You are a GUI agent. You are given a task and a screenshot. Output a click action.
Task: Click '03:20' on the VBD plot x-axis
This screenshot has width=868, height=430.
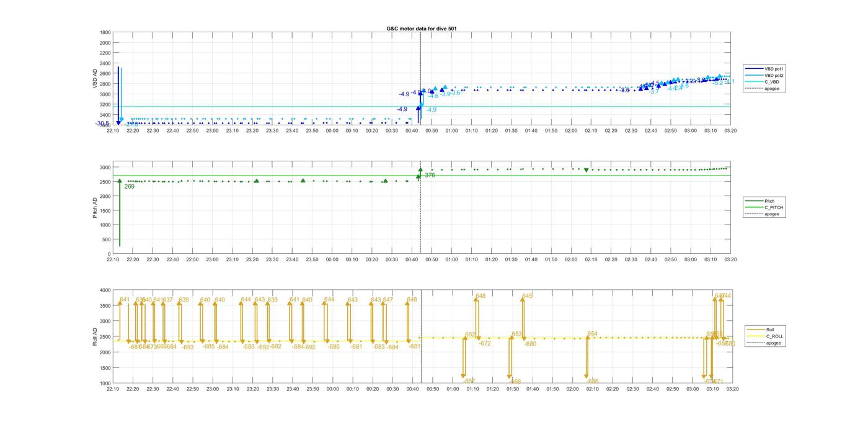[730, 130]
